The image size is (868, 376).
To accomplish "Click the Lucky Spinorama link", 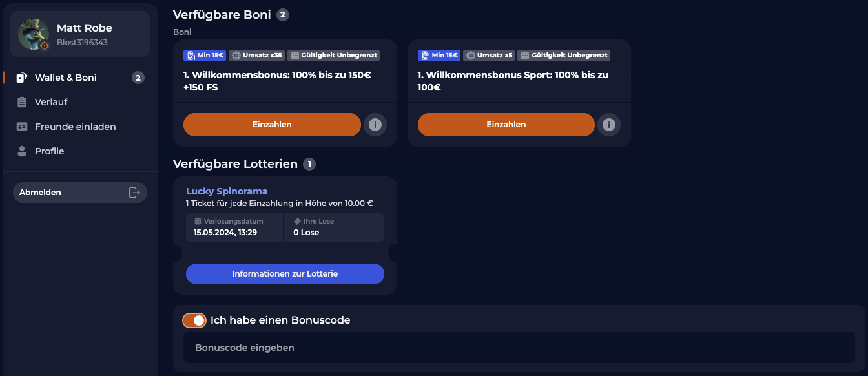I will [226, 191].
